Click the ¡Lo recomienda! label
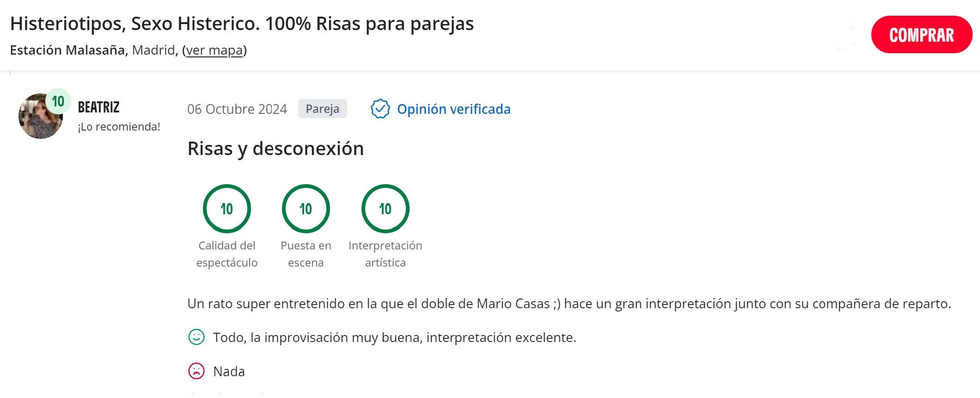Viewport: 980px width, 398px height. [x=119, y=127]
